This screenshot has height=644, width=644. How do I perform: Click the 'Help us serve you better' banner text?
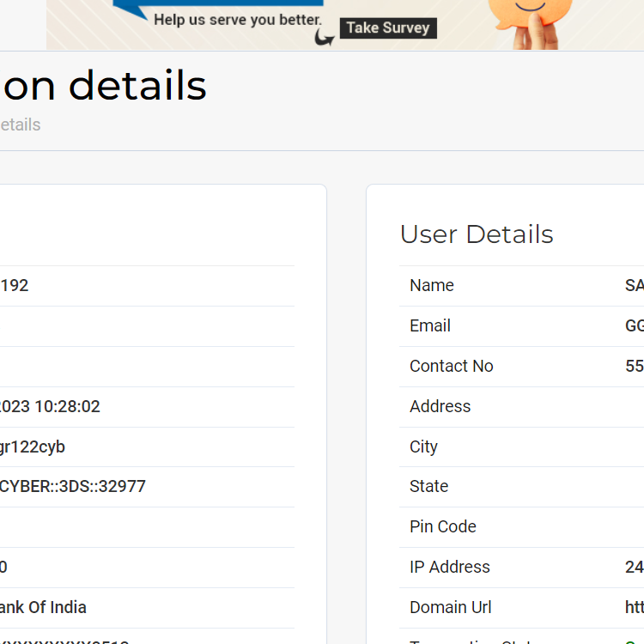[238, 19]
